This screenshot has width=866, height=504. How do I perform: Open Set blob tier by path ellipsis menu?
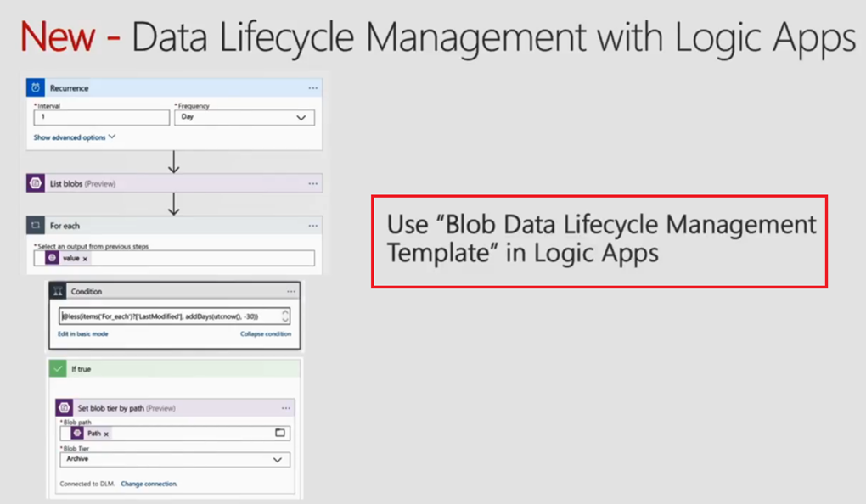tap(286, 408)
